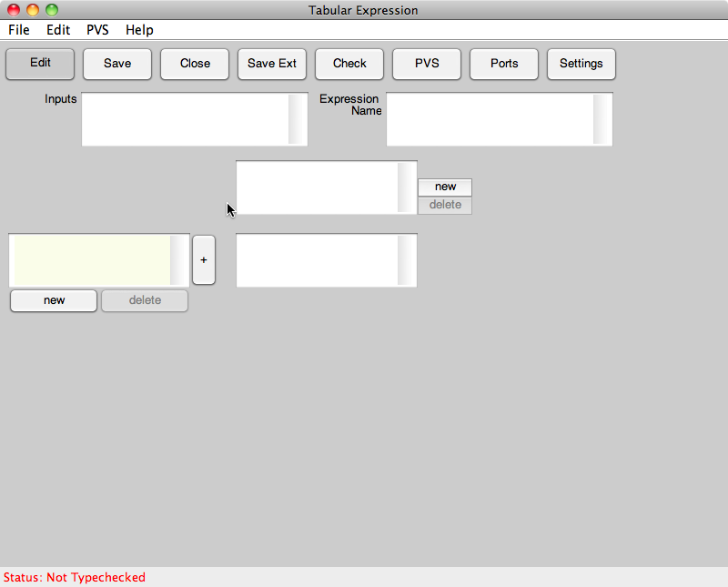Open the Edit menu in menu bar
The image size is (728, 587).
point(58,30)
